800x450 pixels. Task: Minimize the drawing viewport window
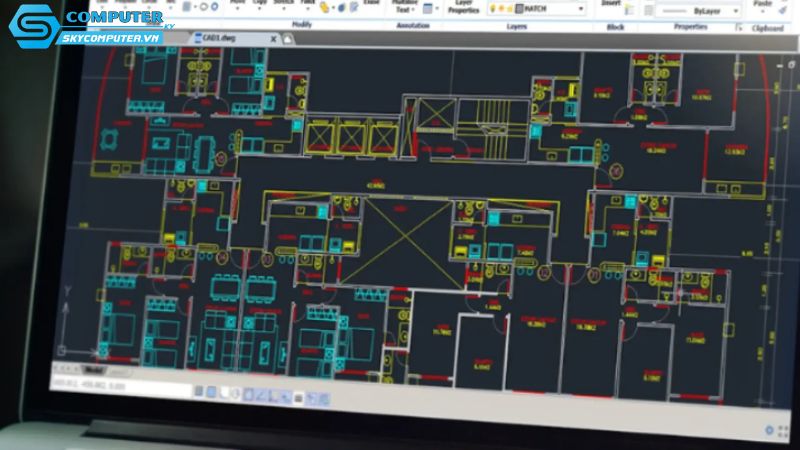[x=779, y=65]
